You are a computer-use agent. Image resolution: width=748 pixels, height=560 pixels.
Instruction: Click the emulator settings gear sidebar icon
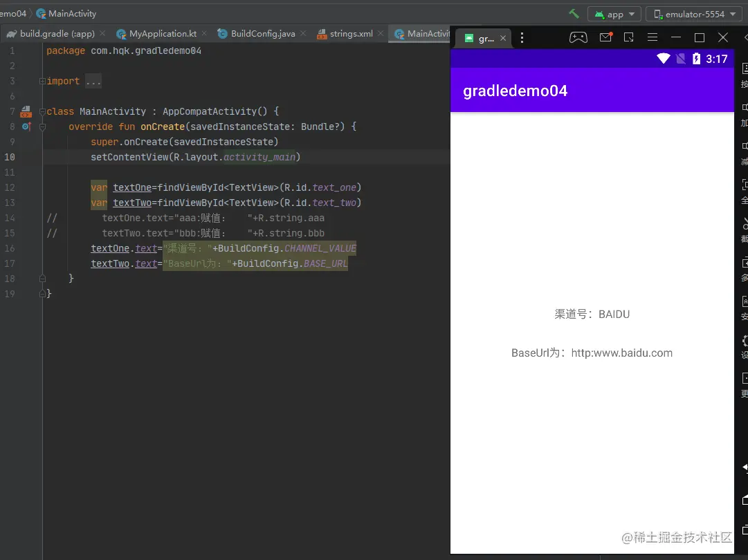point(745,342)
